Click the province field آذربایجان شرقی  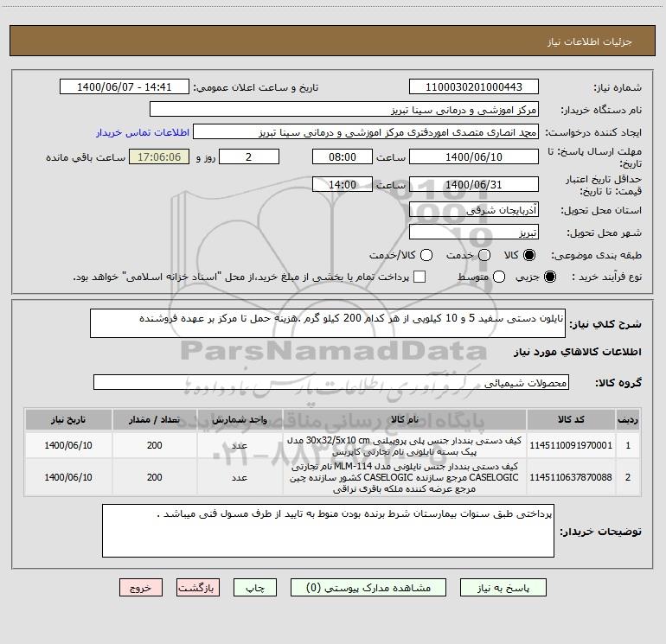(x=474, y=209)
